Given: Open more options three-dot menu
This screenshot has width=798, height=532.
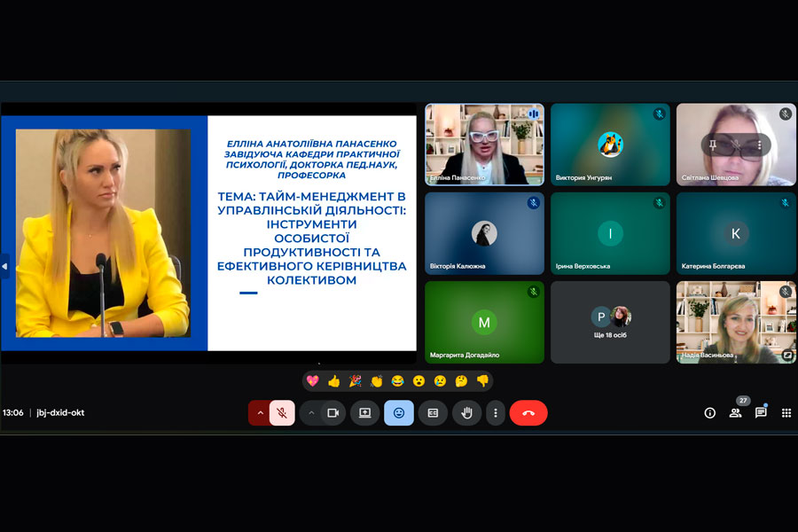Looking at the screenshot, I should pos(496,413).
